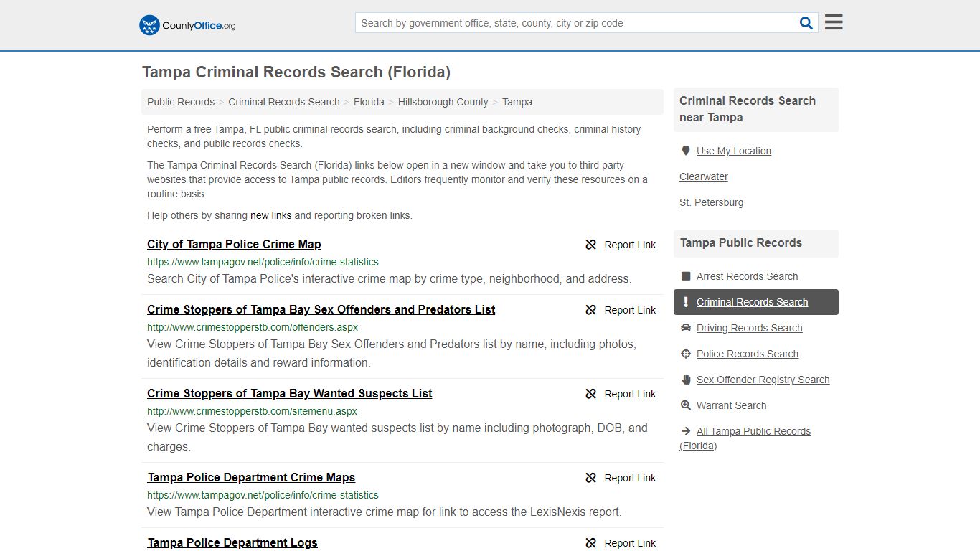Open Crime Stoppers Wanted Suspects List
The height and width of the screenshot is (551, 980).
(290, 393)
